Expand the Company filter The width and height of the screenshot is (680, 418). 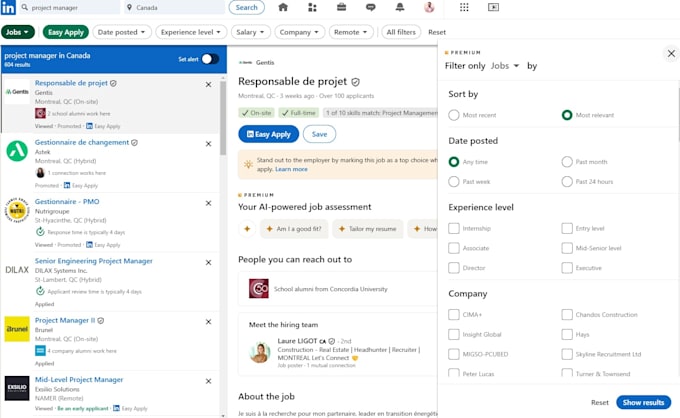pyautogui.click(x=299, y=32)
